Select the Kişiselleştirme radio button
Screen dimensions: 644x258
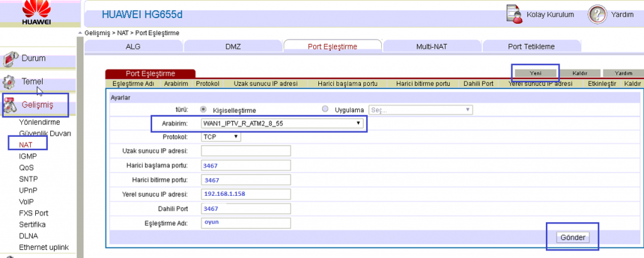click(203, 109)
